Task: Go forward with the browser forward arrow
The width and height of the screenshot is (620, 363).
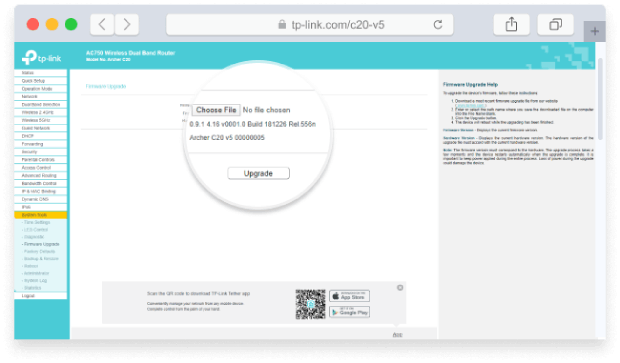Action: [x=127, y=25]
